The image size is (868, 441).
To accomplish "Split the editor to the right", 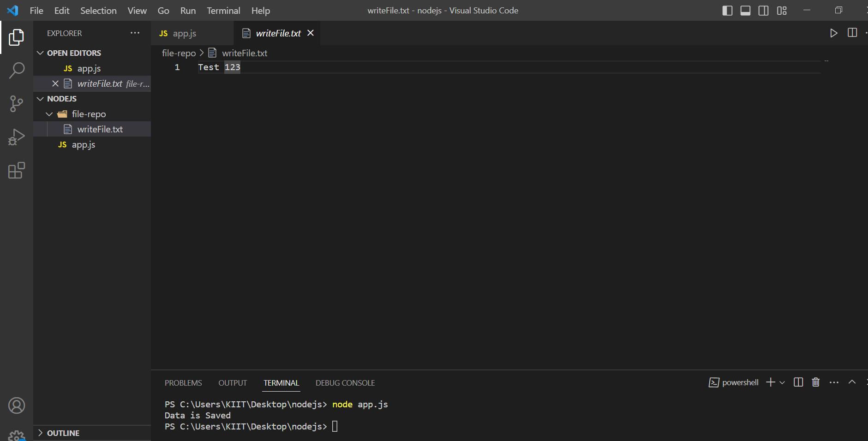I will 852,33.
